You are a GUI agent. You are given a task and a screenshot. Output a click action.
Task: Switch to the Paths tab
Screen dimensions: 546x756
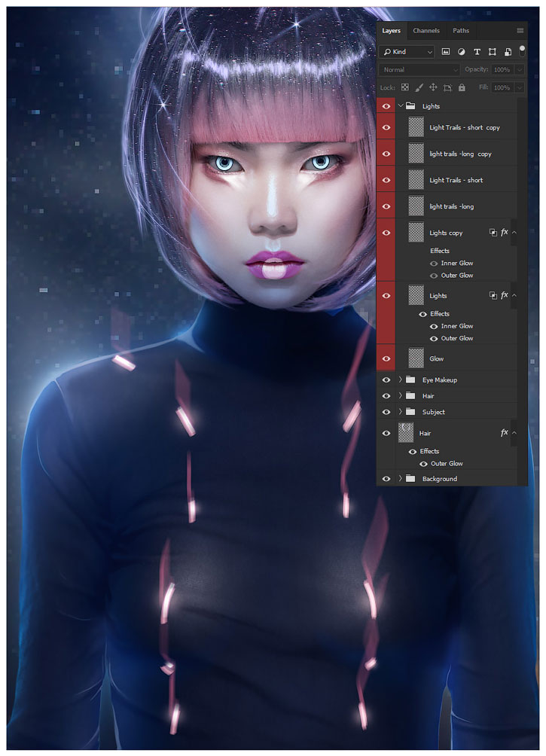pyautogui.click(x=461, y=31)
